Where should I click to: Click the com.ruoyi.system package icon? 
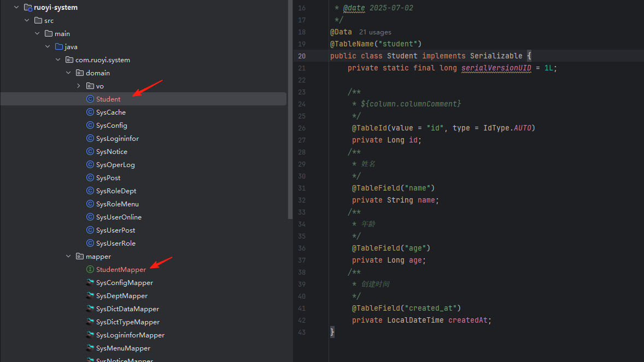coord(69,60)
